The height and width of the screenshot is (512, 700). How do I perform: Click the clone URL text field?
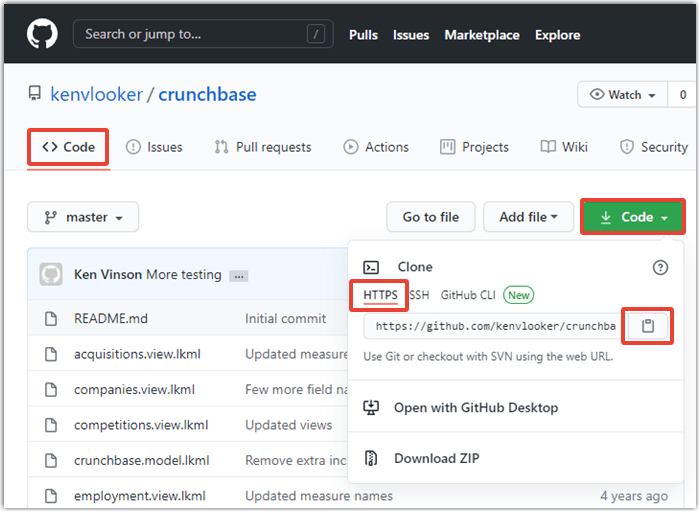(x=496, y=326)
